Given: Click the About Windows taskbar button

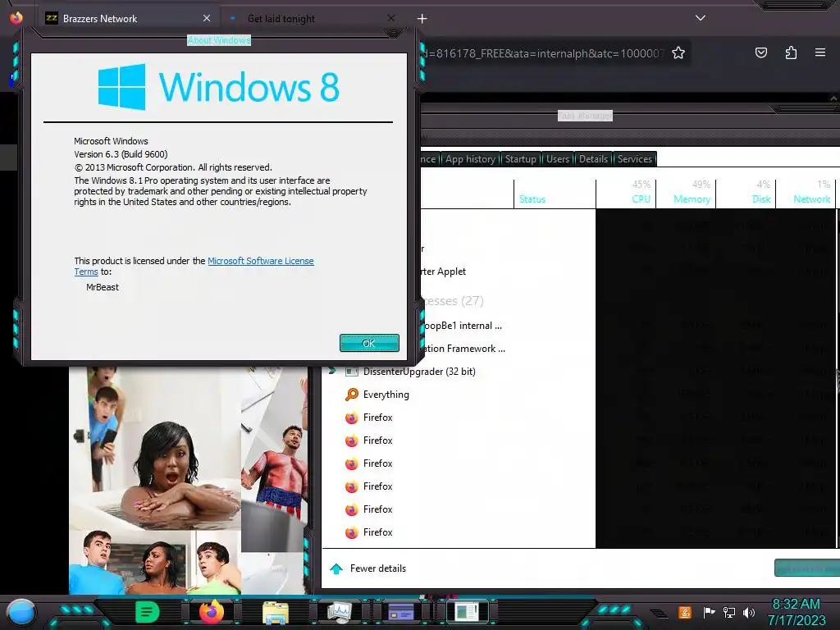Looking at the screenshot, I should click(466, 612).
